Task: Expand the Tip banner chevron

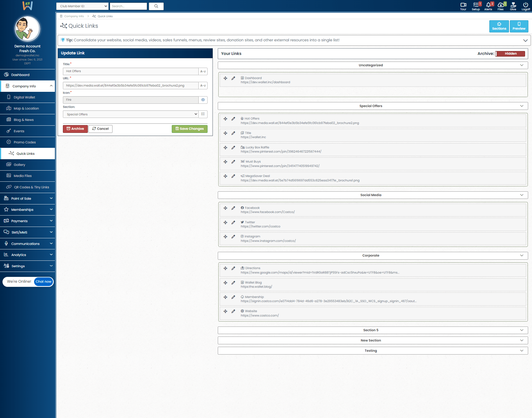Action: coord(525,40)
